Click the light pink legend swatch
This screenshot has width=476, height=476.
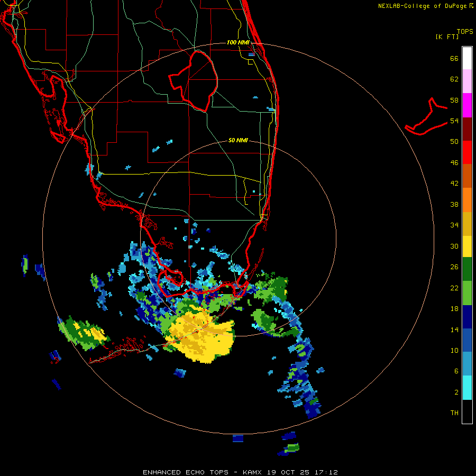(467, 81)
